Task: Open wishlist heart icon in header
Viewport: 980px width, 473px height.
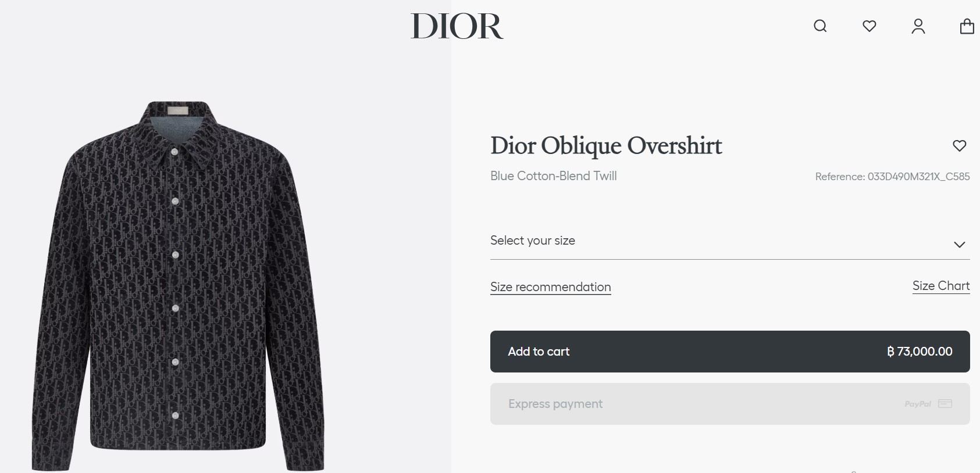Action: tap(869, 26)
